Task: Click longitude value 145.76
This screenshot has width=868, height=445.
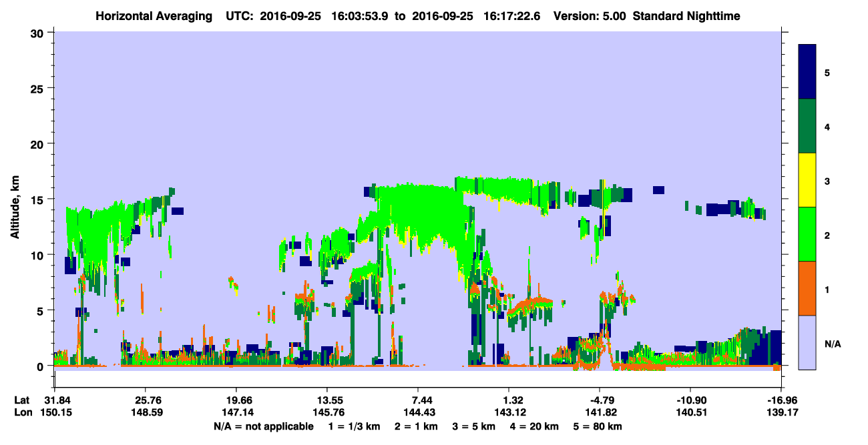Action: [327, 412]
